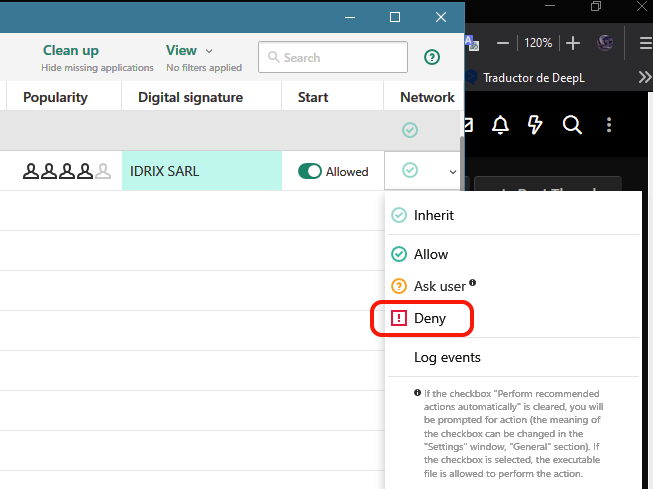Click the notifications bell icon

[x=500, y=124]
